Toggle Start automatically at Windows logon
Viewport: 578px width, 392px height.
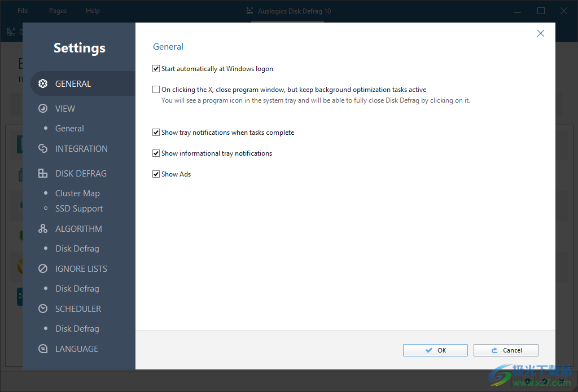click(x=156, y=68)
